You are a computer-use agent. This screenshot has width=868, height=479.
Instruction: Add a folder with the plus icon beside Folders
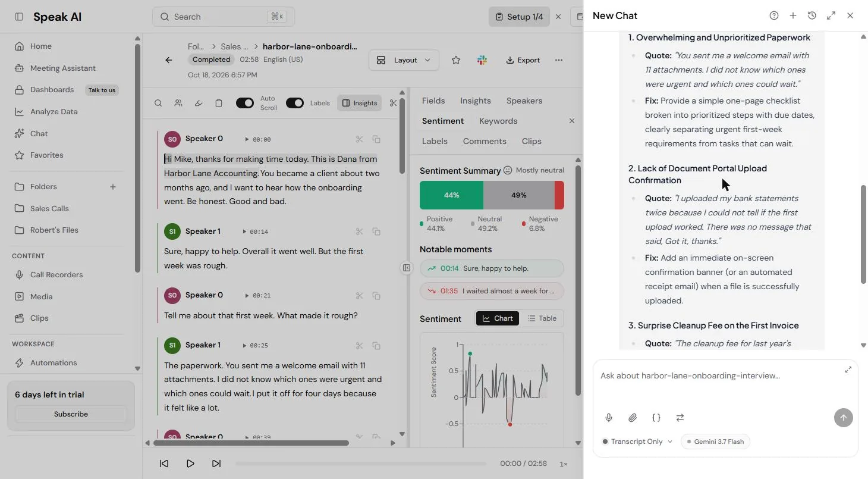113,187
